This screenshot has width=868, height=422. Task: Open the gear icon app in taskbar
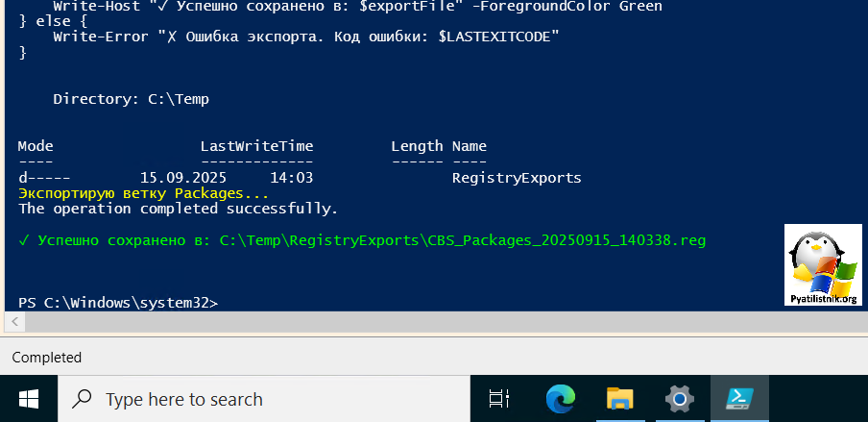[x=680, y=398]
